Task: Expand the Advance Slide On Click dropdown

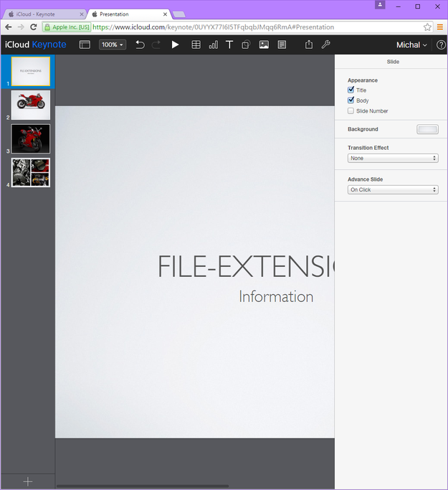Action: click(x=393, y=189)
